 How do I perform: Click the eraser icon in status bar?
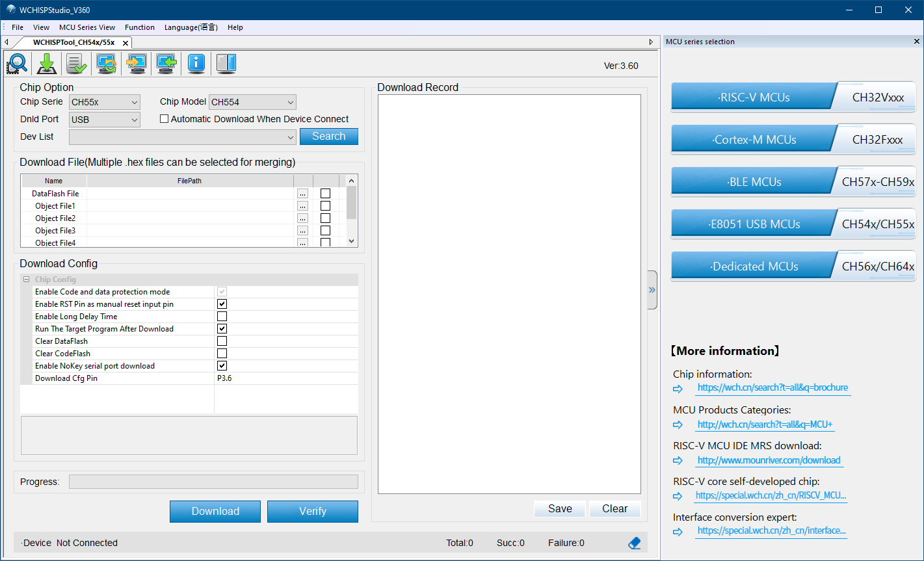(x=634, y=542)
